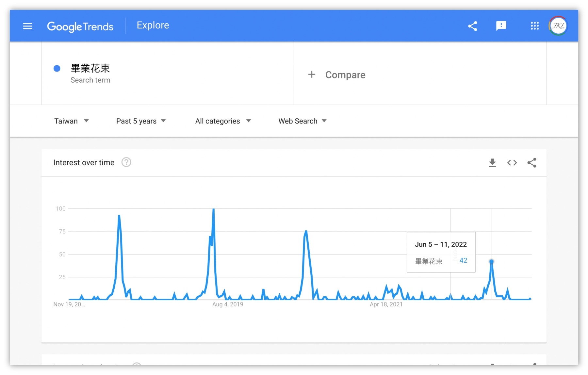Screen dimensions: 588x375
Task: Click Compare to add a term
Action: 345,75
